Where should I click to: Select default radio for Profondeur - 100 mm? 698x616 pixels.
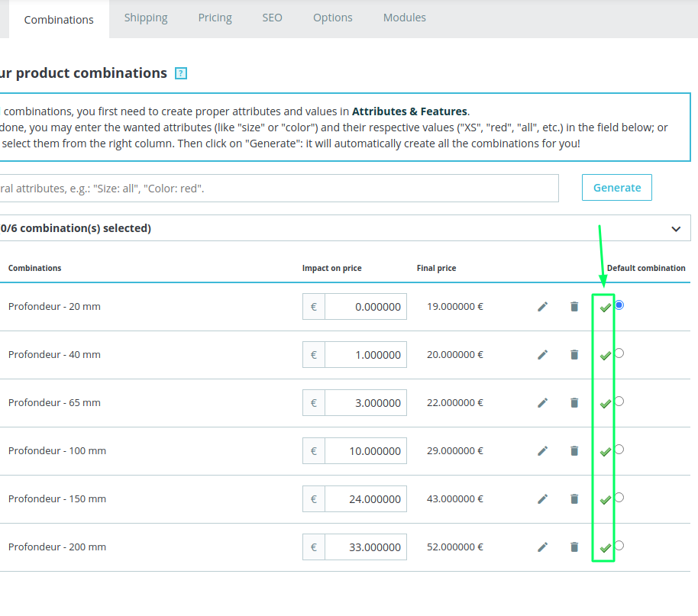[619, 450]
